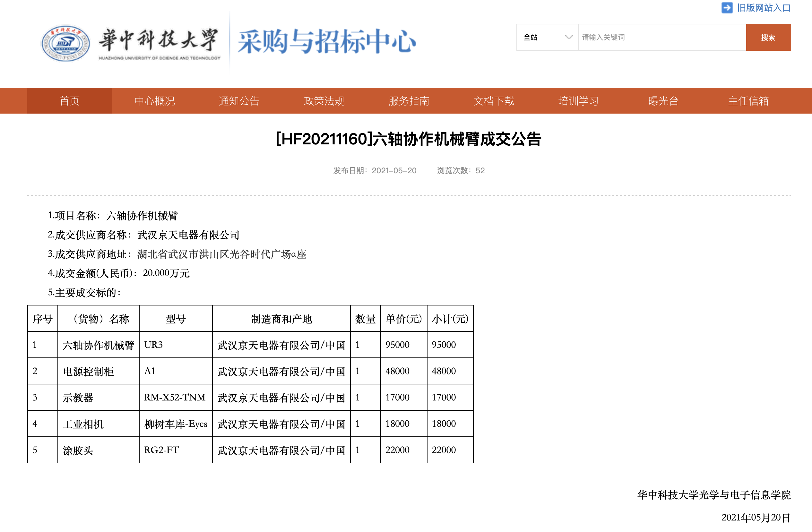Click the 主要成交标的 heading line
812x532 pixels.
point(84,292)
